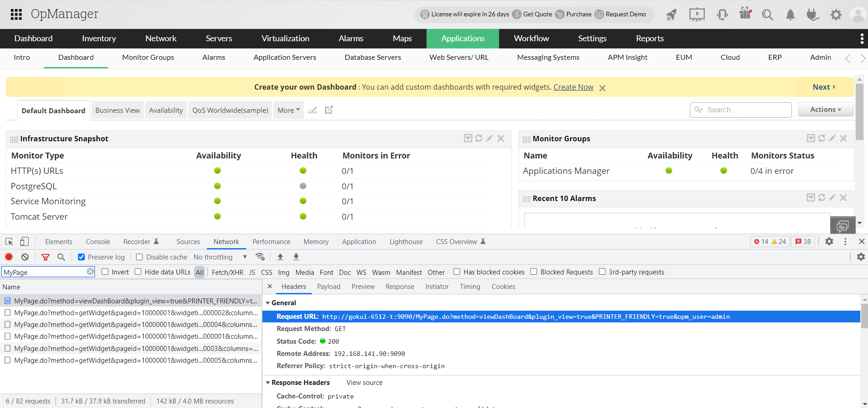The width and height of the screenshot is (868, 408).
Task: Click the Create Now link
Action: click(573, 87)
